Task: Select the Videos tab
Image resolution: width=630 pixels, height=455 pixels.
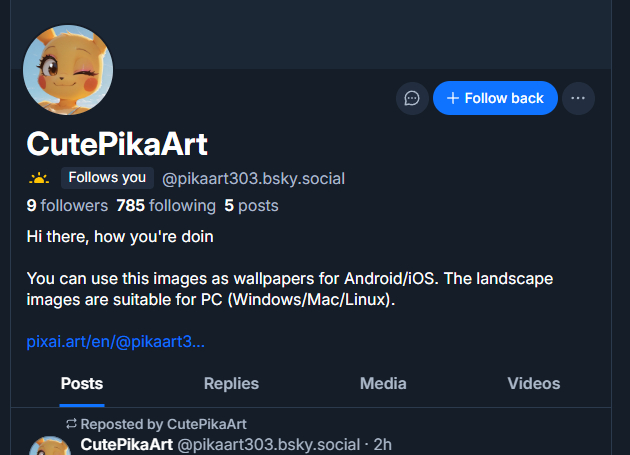Action: click(x=533, y=383)
